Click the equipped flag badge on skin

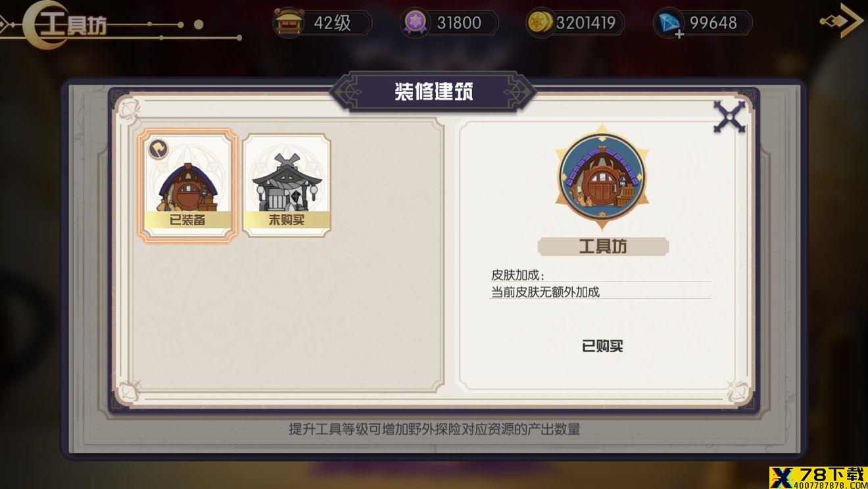(x=158, y=149)
